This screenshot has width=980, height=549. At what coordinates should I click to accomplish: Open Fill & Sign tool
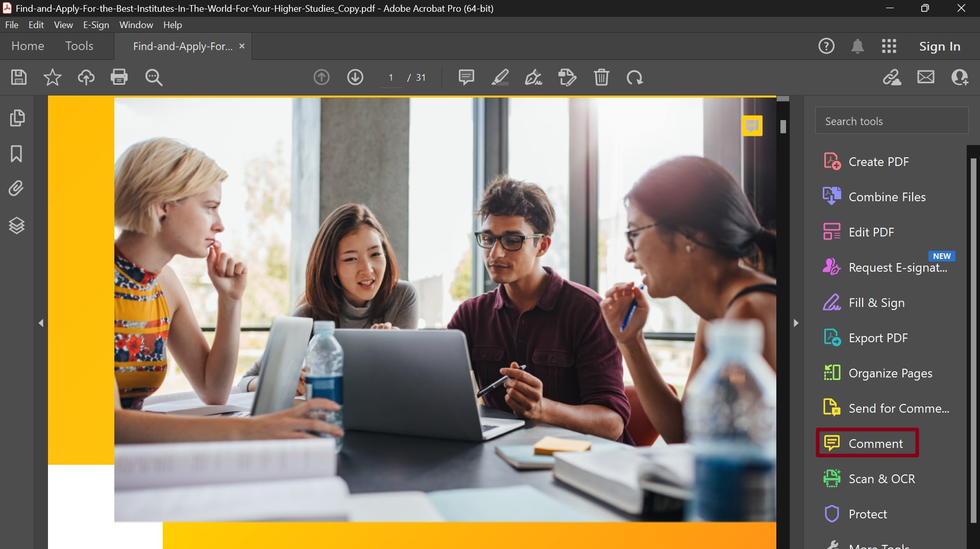(876, 302)
